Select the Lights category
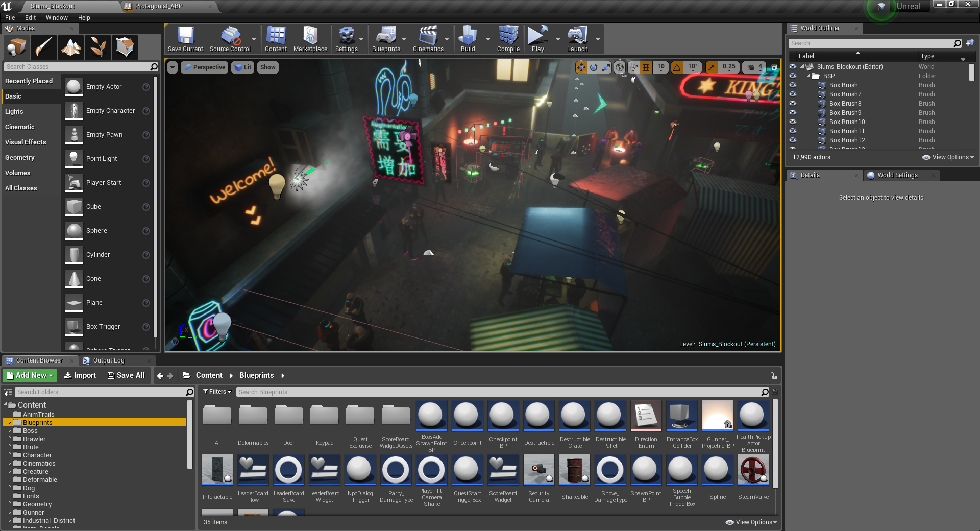 click(14, 111)
